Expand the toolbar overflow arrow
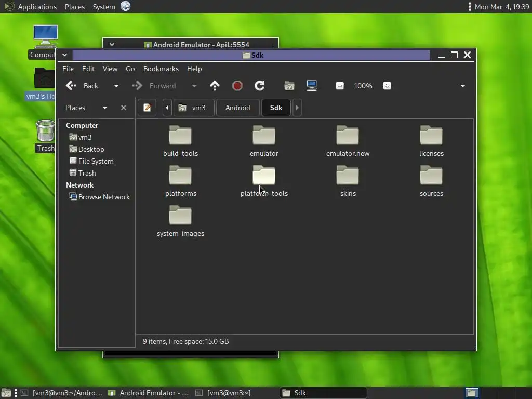532x399 pixels. pos(463,86)
